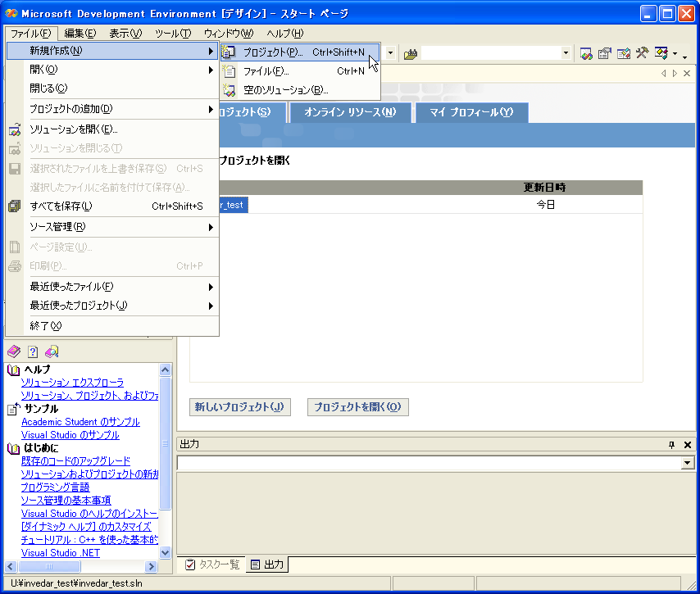Click 新しいプロジェクト(J) button
The image size is (700, 594).
coord(239,407)
